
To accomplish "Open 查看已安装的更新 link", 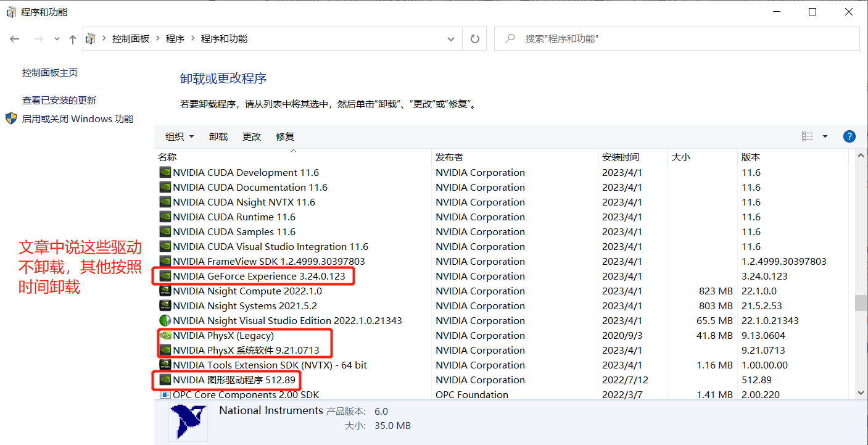I will point(59,101).
